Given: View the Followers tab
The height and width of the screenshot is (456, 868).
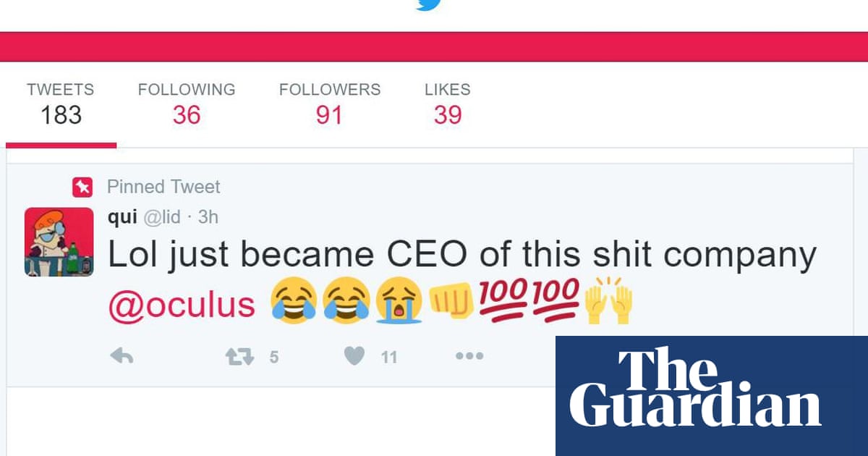Looking at the screenshot, I should click(x=329, y=104).
